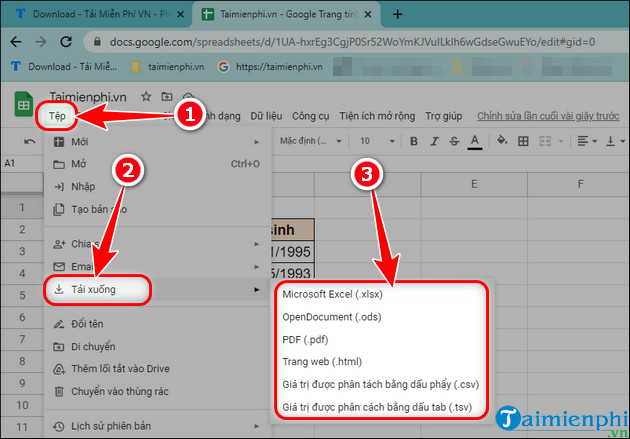
Task: Close the Taimienphi.vn Google Trang tính tab
Action: click(x=368, y=14)
